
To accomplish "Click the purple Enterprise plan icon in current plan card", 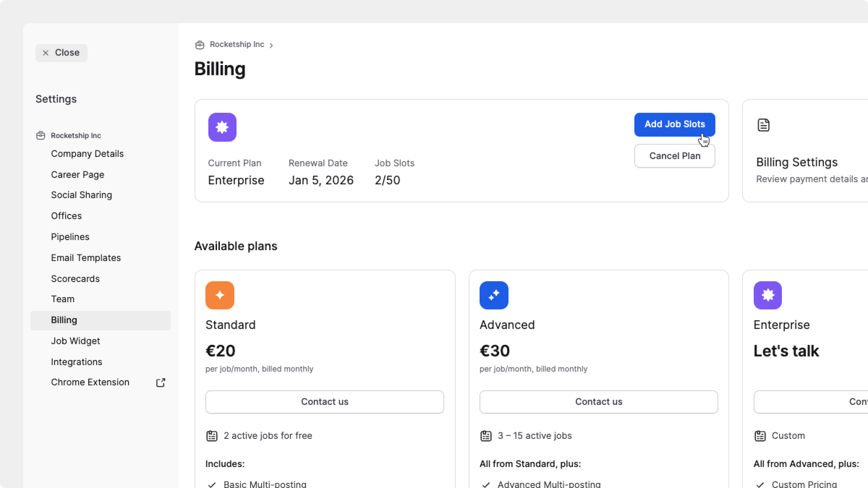I will click(222, 127).
